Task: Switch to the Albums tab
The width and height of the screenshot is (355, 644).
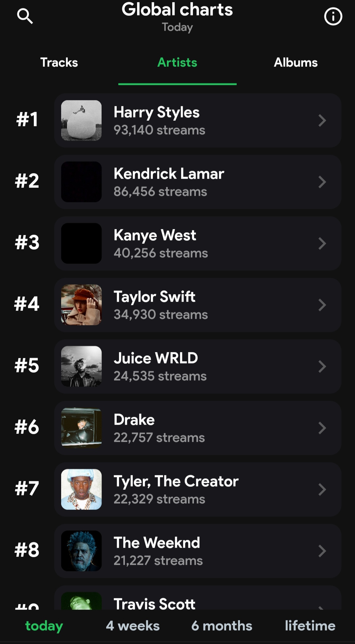Action: click(296, 62)
